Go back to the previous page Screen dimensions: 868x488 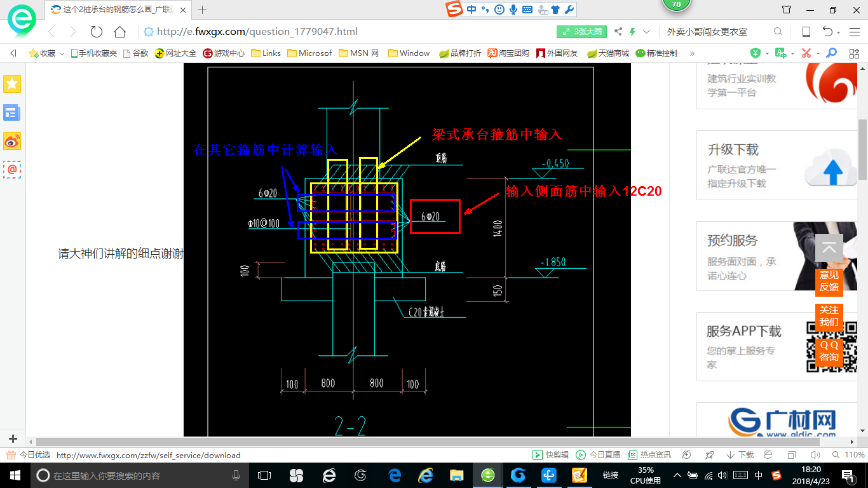coord(51,32)
